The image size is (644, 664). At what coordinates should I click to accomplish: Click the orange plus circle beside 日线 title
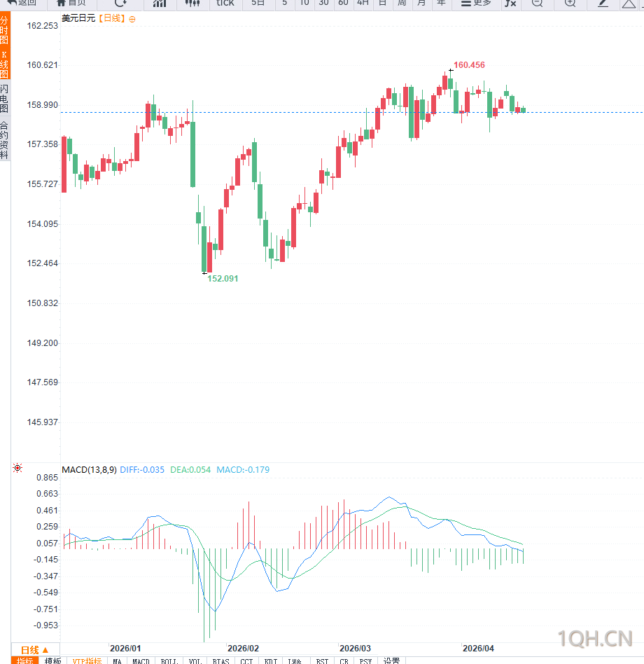[132, 19]
